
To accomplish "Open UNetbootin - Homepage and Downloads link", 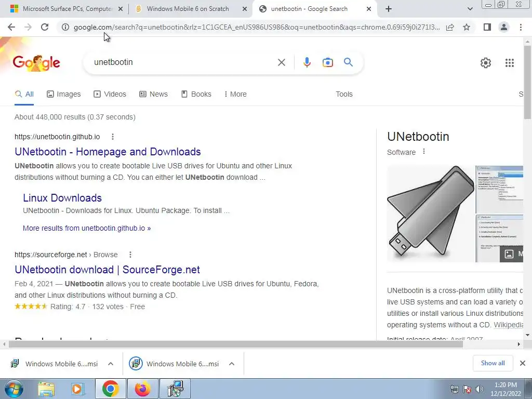I will point(108,152).
